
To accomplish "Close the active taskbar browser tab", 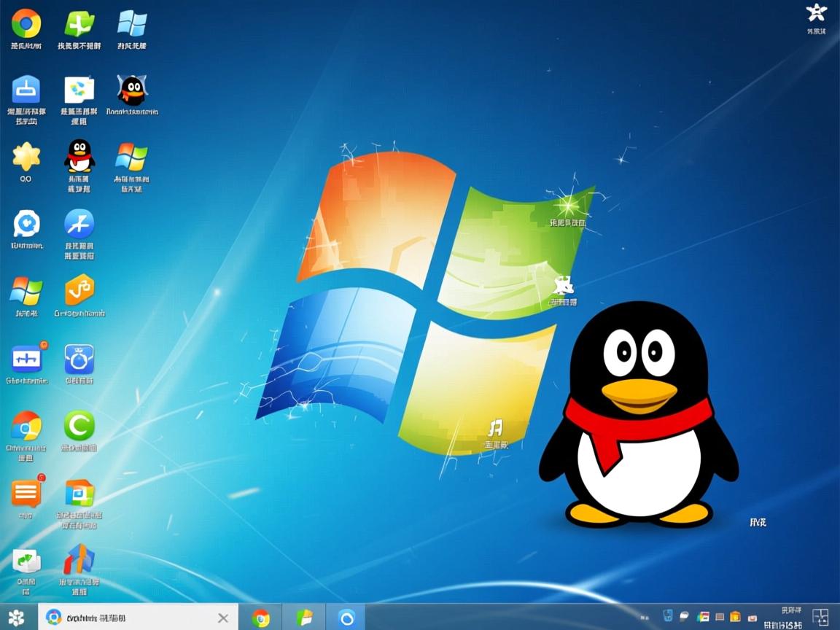I will [x=223, y=618].
